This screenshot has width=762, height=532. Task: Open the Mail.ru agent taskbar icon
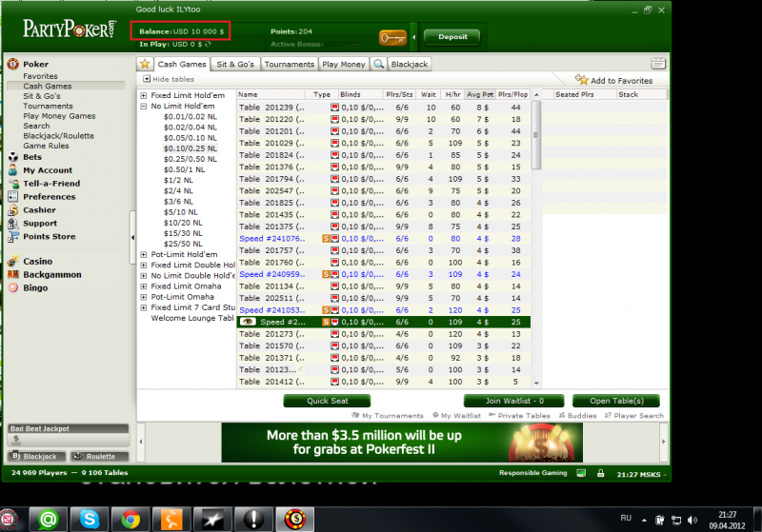pos(49,520)
